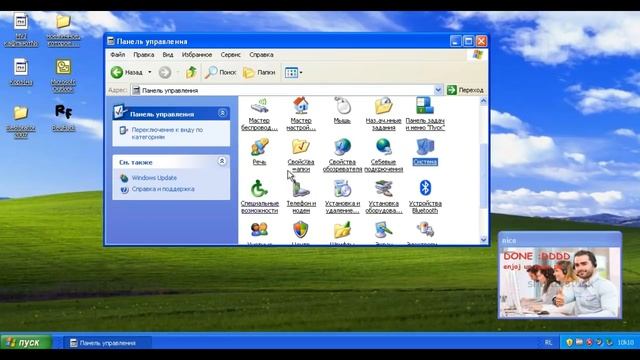
Task: Open Свойства папки folder options
Action: pos(301,155)
